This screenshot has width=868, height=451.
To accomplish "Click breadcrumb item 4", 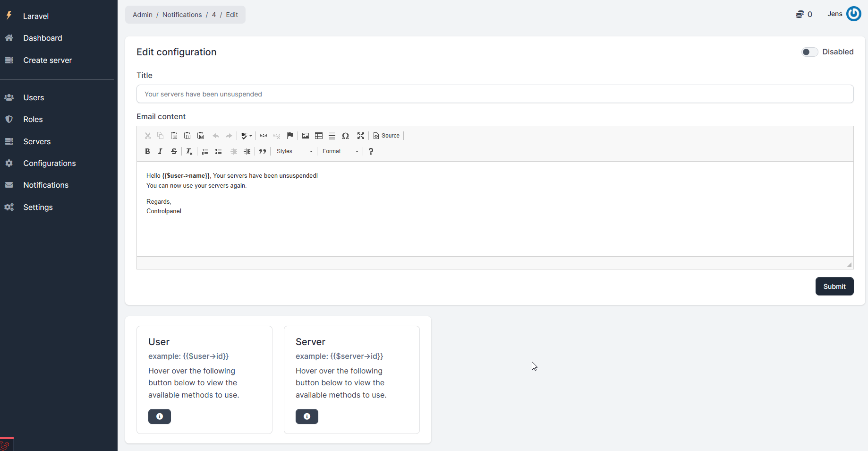I will (214, 15).
